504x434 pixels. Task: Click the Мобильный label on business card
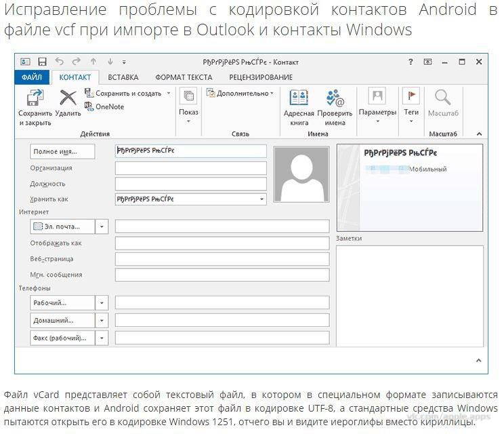click(x=427, y=169)
